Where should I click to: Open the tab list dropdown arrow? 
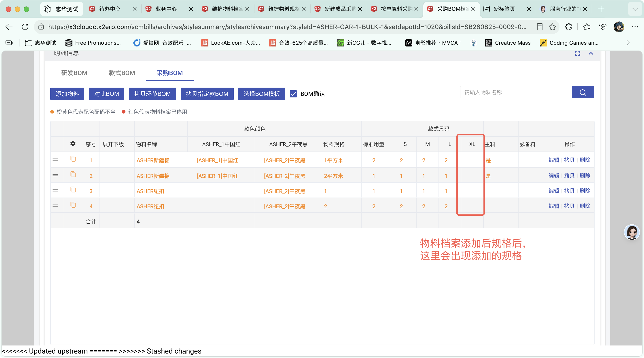pos(635,9)
